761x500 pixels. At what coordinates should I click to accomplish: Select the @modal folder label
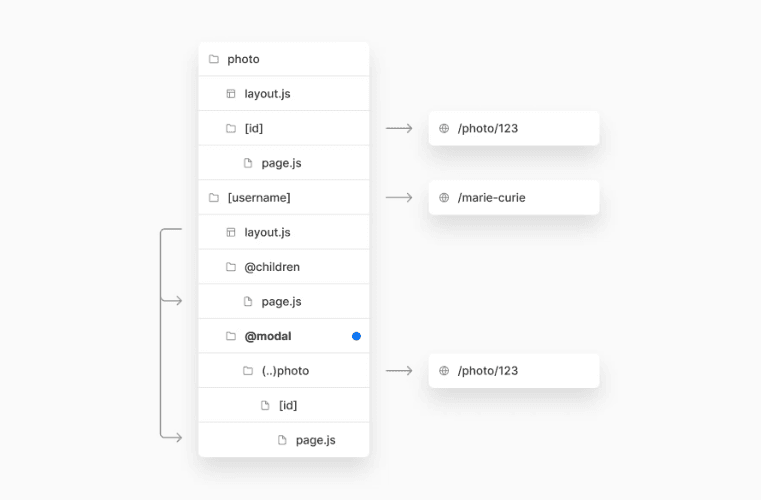pyautogui.click(x=268, y=336)
